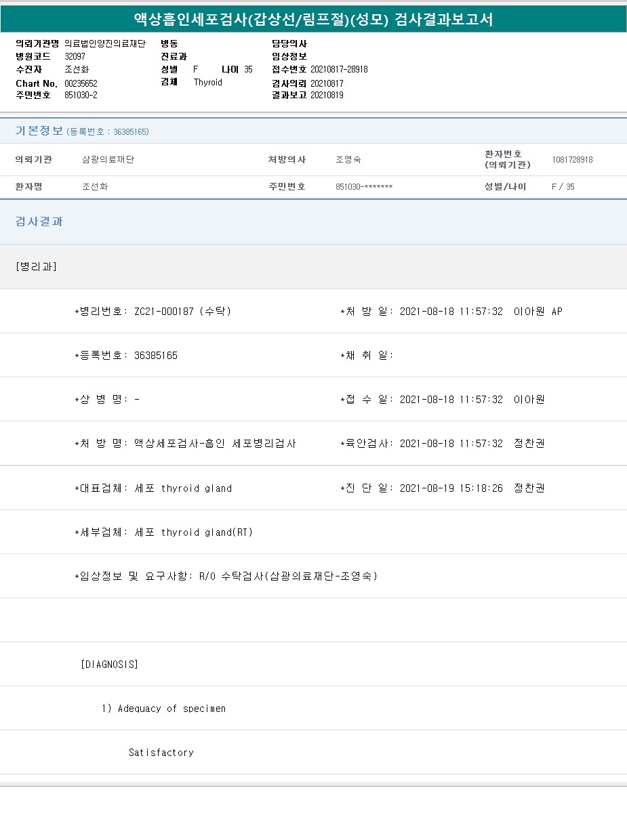Screen dimensions: 627x840
Task: Click the patient number 1081728918
Action: [572, 160]
